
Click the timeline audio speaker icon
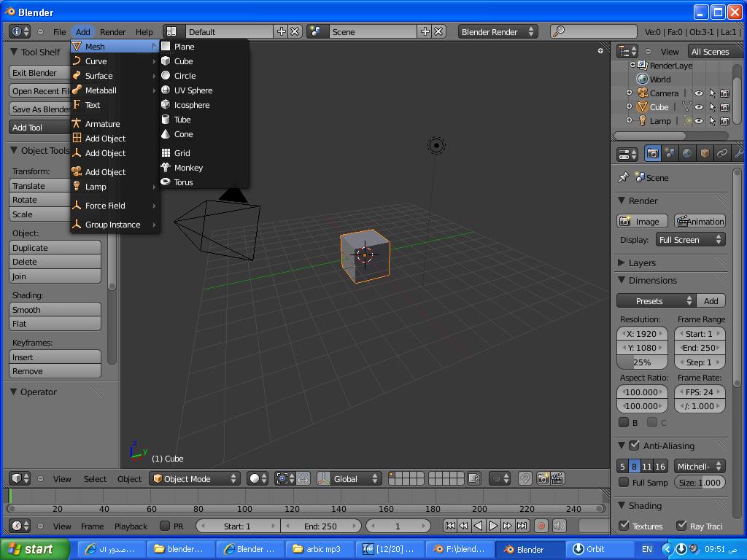coord(559,526)
